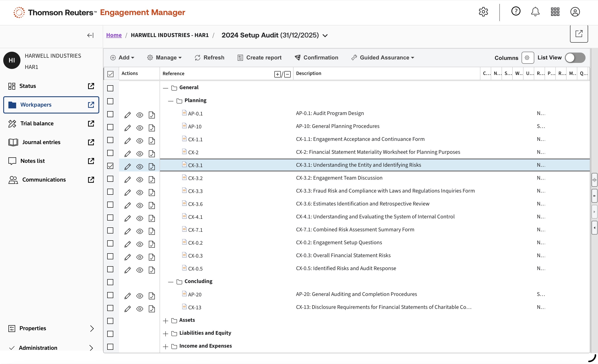Image resolution: width=598 pixels, height=364 pixels.
Task: Click the user profile icon
Action: click(x=575, y=12)
